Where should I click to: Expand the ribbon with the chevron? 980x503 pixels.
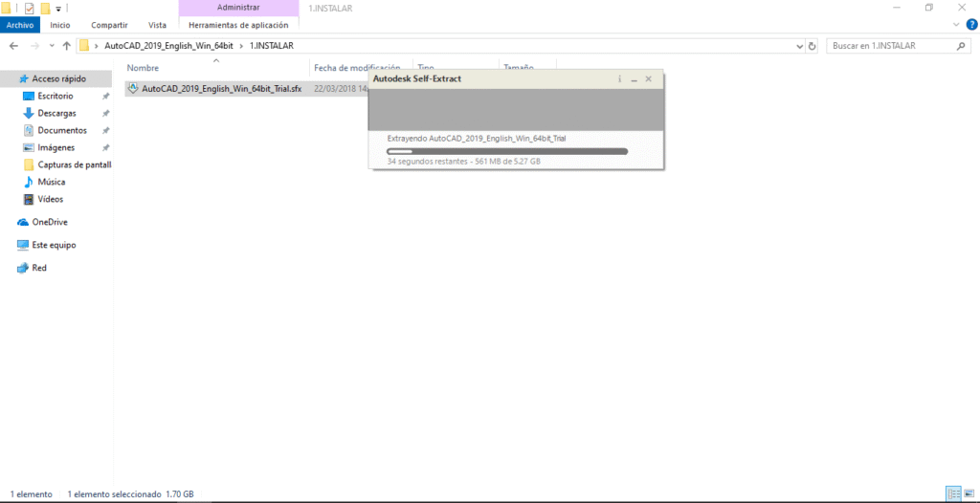pos(956,24)
